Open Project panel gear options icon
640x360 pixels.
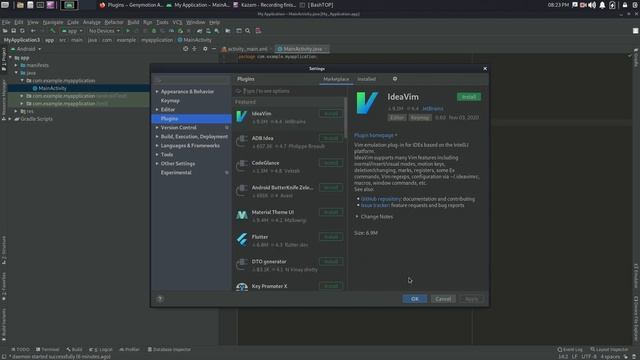(205, 49)
